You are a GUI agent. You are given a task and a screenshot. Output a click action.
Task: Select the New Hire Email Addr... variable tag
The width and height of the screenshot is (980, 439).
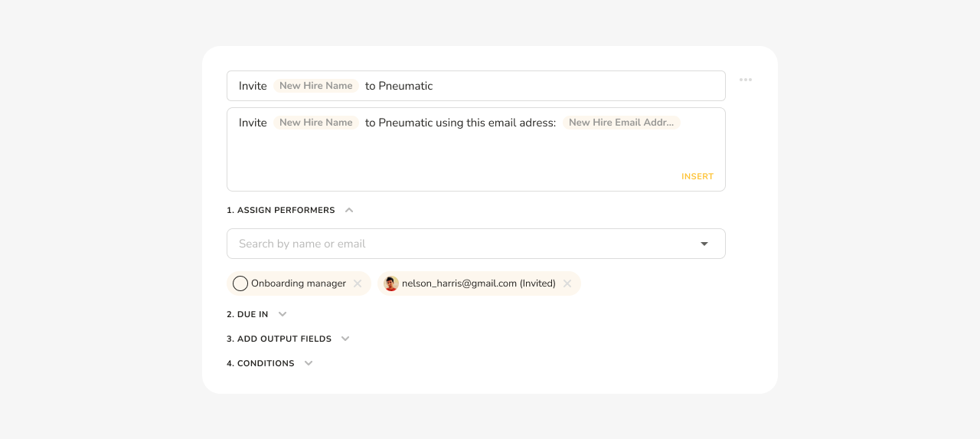pos(622,123)
